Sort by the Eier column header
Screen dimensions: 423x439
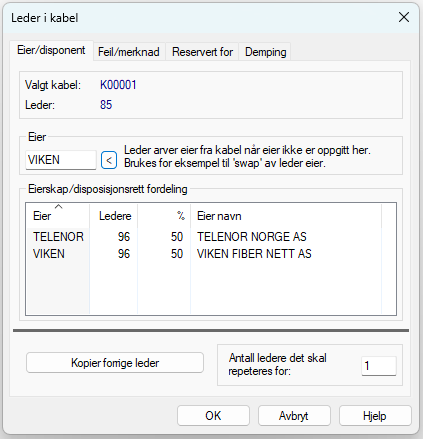tap(58, 216)
